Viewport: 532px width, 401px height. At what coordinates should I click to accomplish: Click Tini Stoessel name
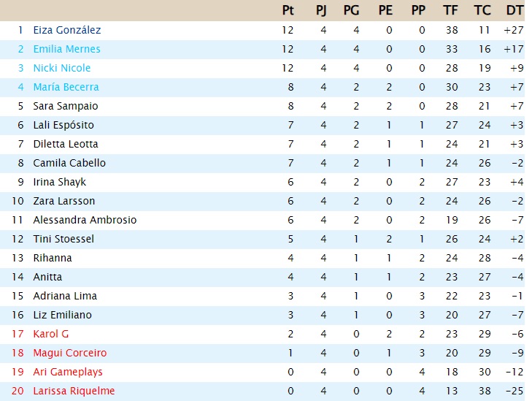point(63,240)
